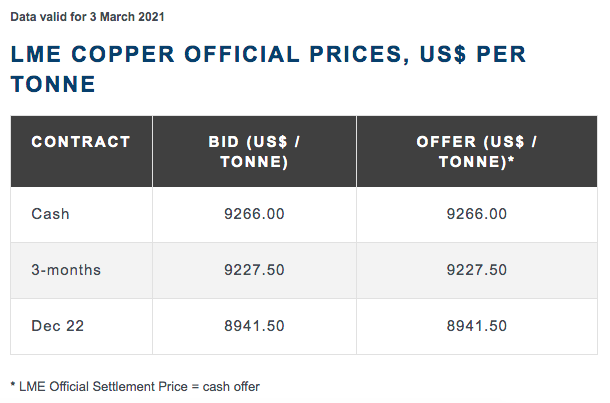Select the Cash contract row label

click(50, 214)
